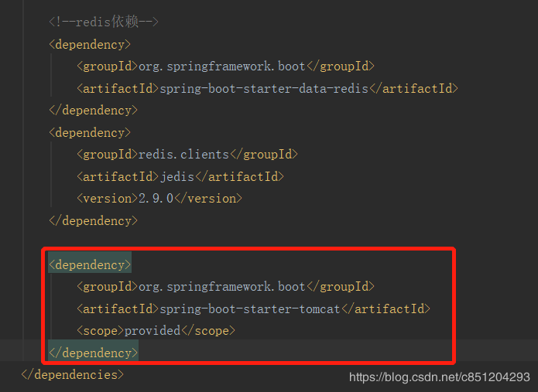The width and height of the screenshot is (538, 392).
Task: Click the closing dependencies tag
Action: 72,374
